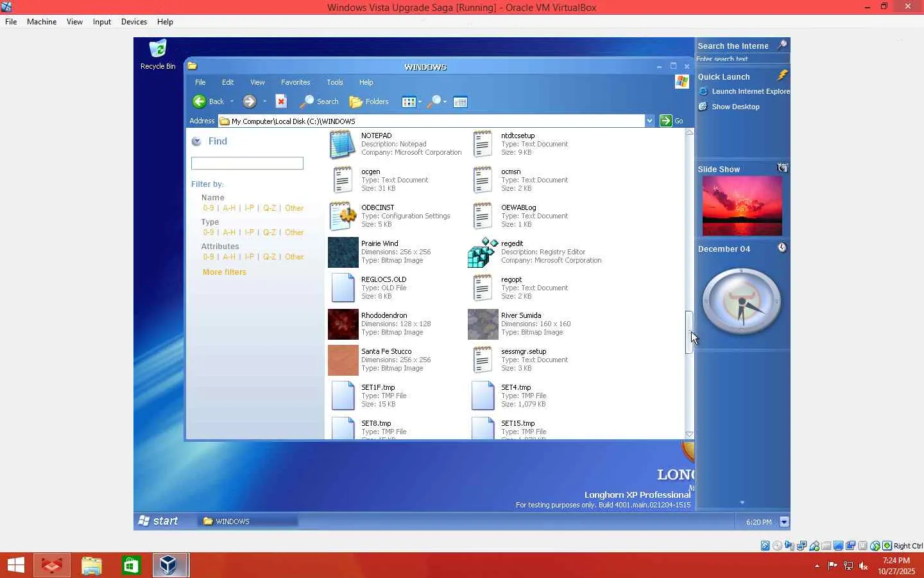Open VirtualBox Machine menu
The image size is (924, 578).
point(42,22)
